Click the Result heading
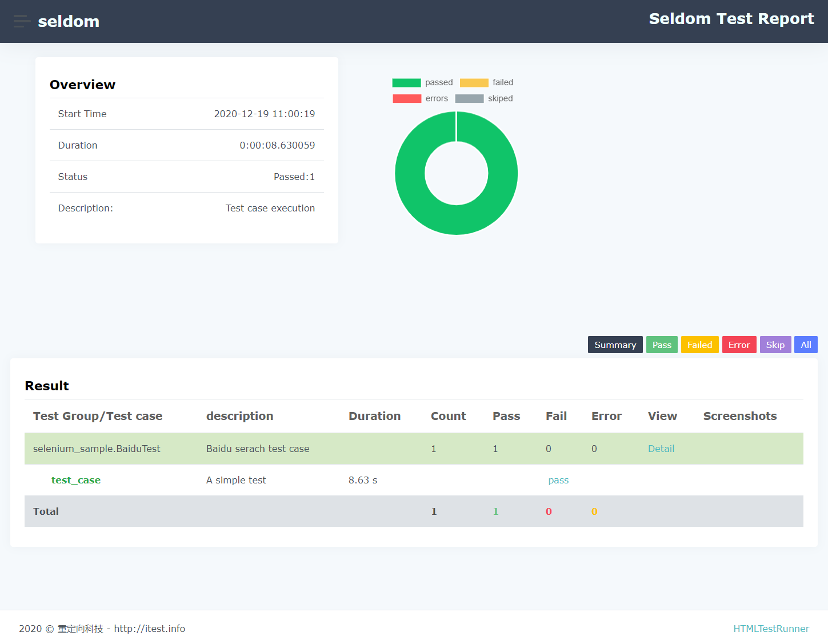The image size is (828, 644). [47, 386]
